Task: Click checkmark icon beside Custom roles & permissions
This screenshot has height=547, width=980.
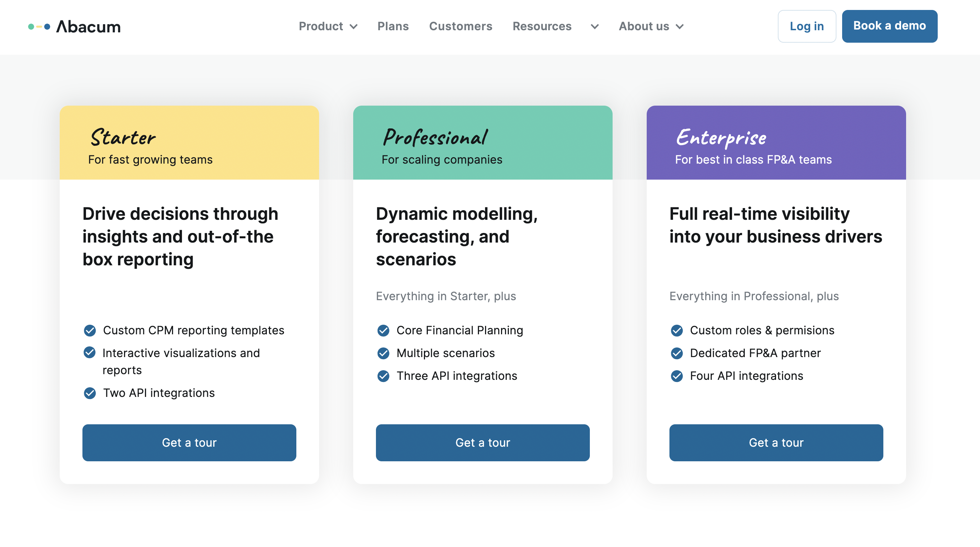Action: 677,330
